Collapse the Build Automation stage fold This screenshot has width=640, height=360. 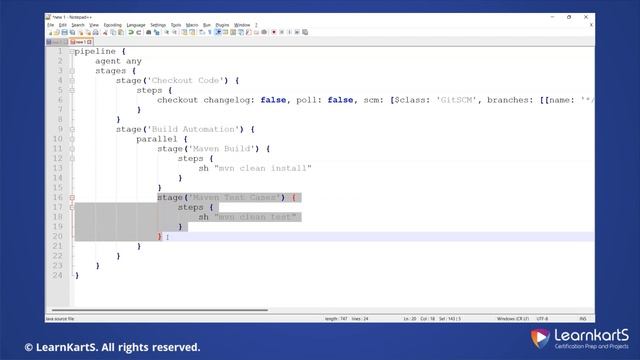click(72, 129)
